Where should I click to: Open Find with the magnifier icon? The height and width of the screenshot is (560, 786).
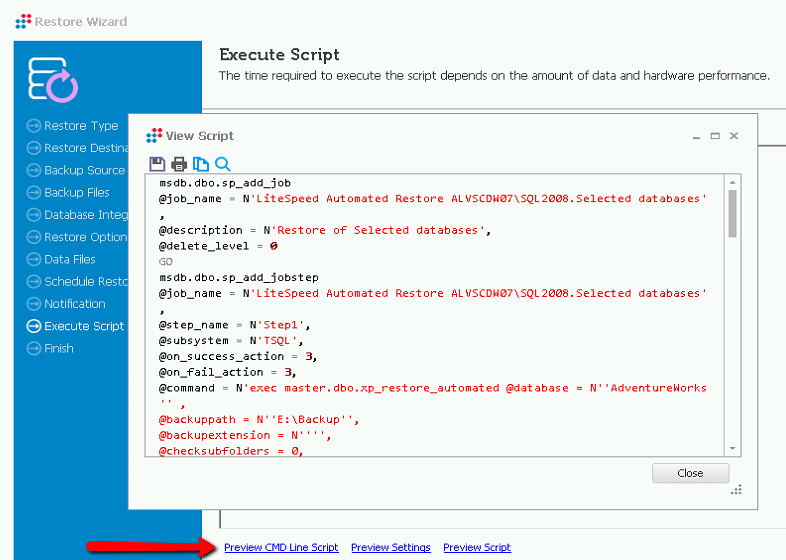(222, 164)
